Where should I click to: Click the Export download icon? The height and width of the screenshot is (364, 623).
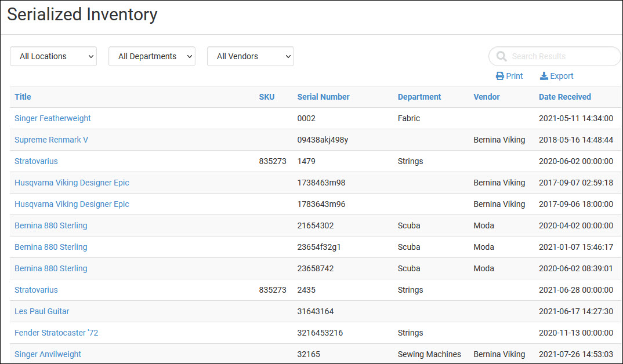[544, 76]
